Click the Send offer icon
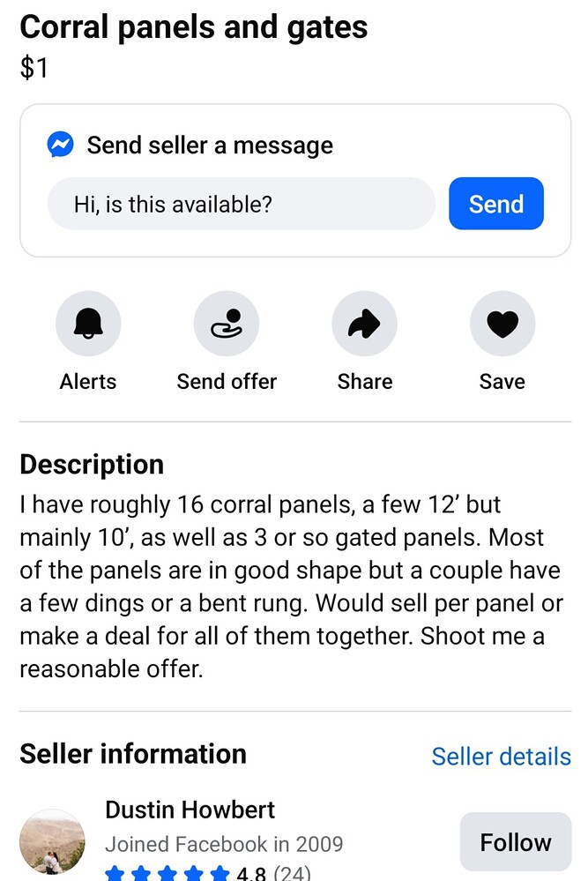The height and width of the screenshot is (881, 588). [x=227, y=324]
